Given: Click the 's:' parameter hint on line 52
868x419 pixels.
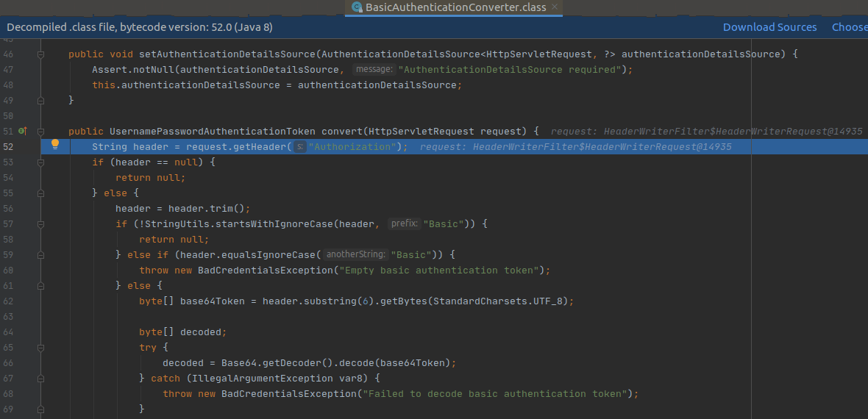Looking at the screenshot, I should [299, 147].
